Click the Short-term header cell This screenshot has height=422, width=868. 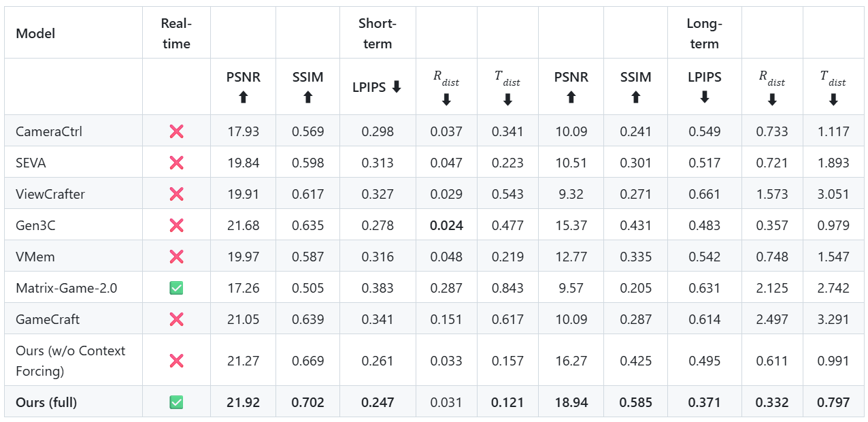click(x=378, y=33)
